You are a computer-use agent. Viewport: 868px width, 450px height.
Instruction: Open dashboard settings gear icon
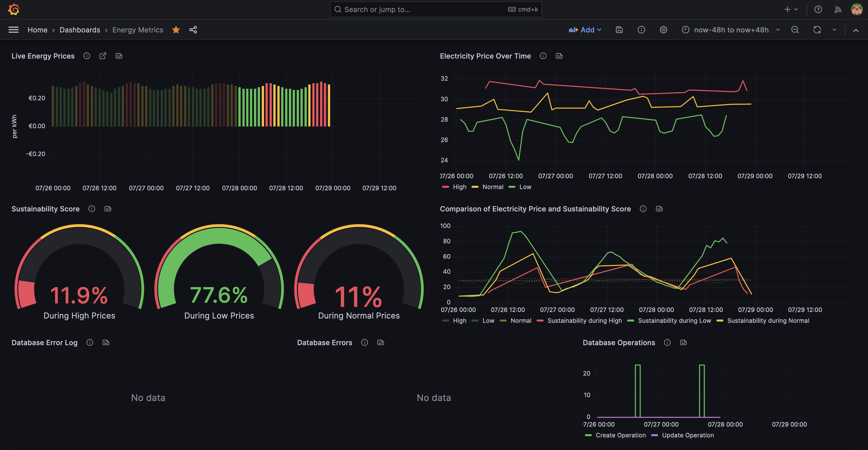[x=663, y=30]
